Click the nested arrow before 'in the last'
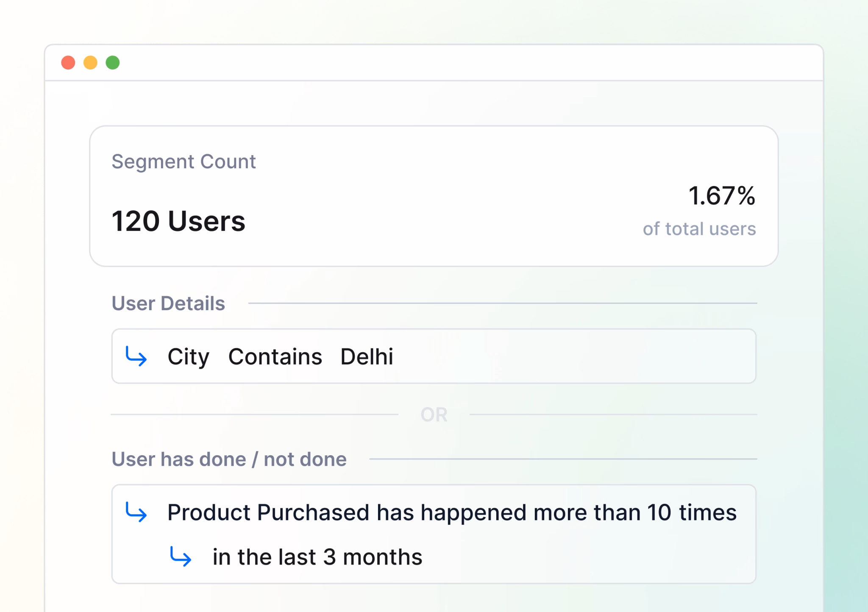This screenshot has width=868, height=612. pos(181,556)
